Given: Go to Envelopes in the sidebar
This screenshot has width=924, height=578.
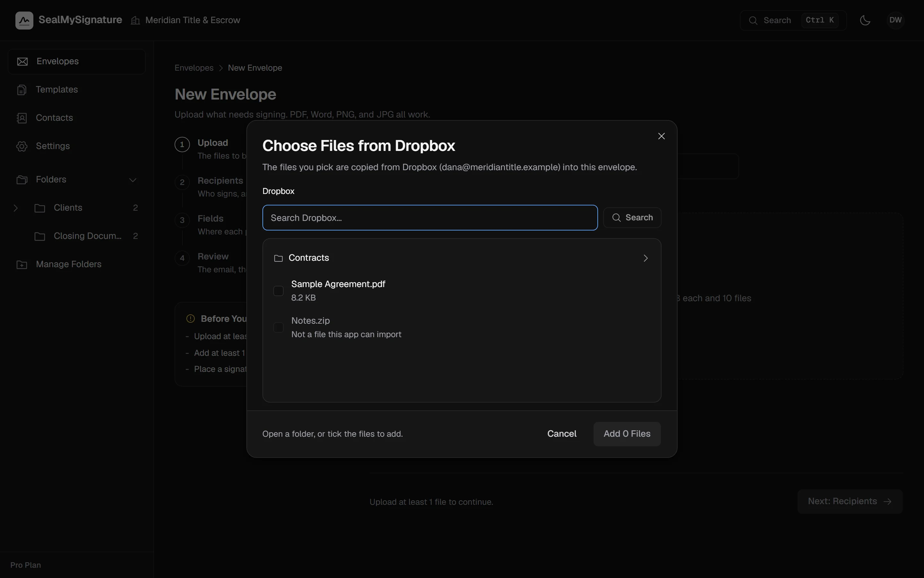Looking at the screenshot, I should point(76,62).
